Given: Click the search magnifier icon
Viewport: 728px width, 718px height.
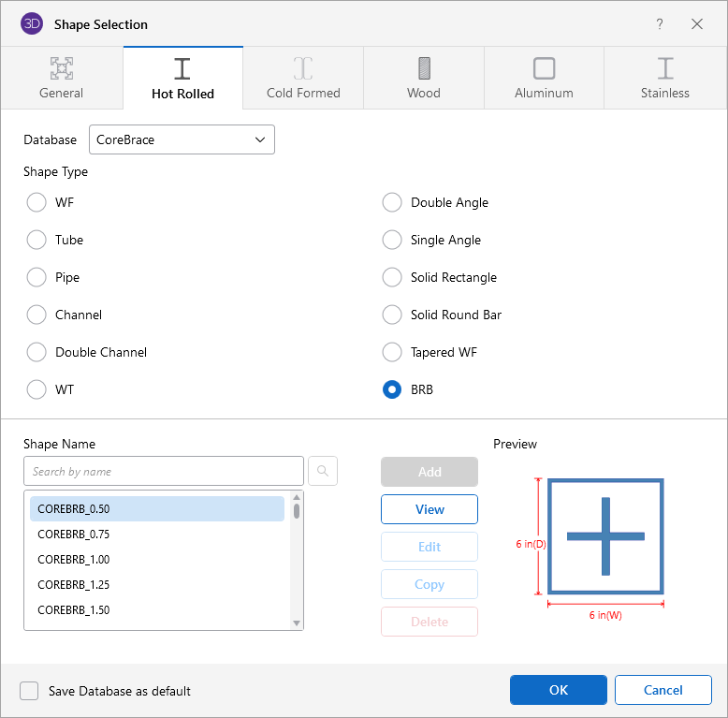Looking at the screenshot, I should [x=323, y=471].
